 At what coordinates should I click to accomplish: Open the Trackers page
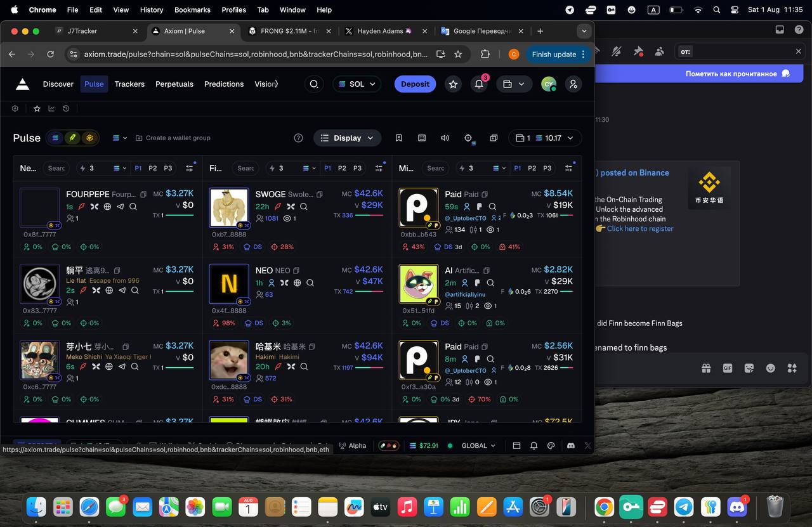(129, 84)
